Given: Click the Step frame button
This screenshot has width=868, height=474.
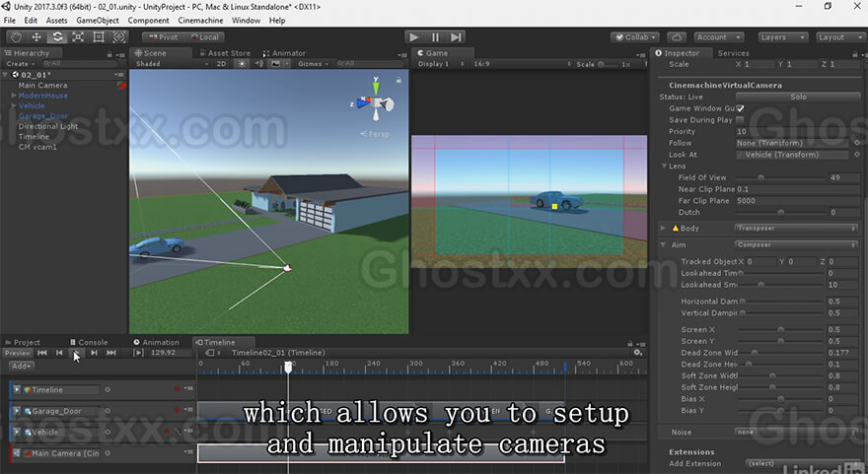Looking at the screenshot, I should coord(456,37).
